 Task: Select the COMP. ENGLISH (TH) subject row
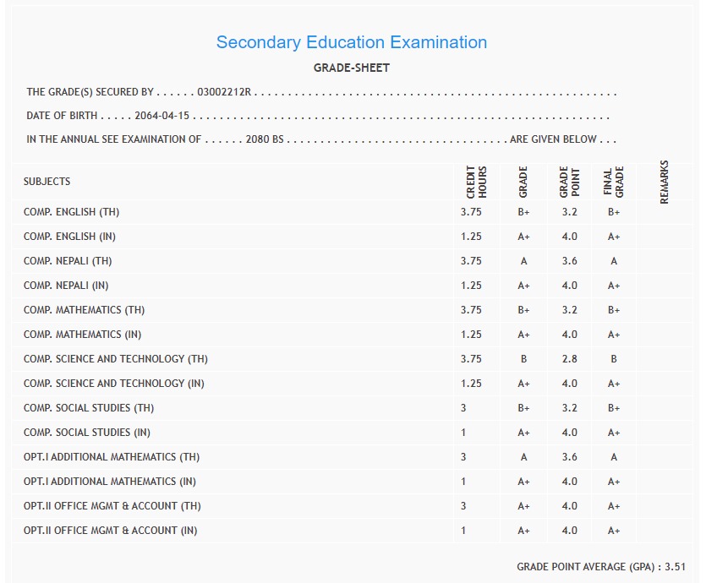(x=72, y=212)
